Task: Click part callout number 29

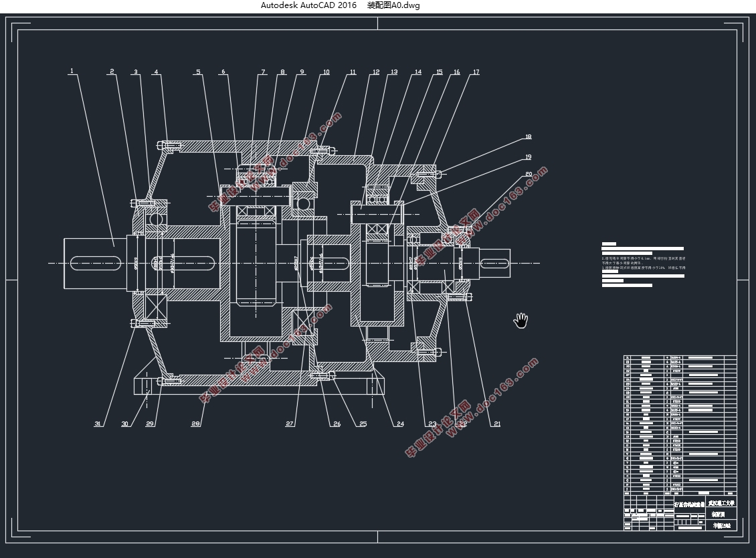Action: point(149,424)
